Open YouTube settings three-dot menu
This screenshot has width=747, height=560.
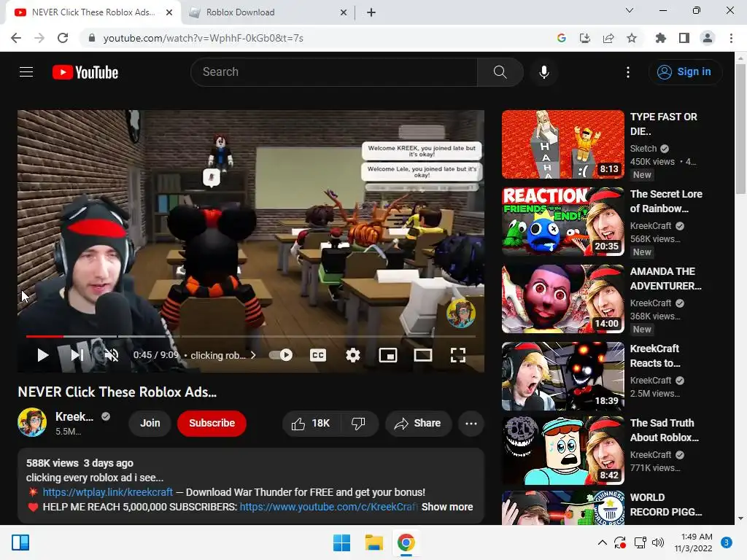click(x=628, y=72)
